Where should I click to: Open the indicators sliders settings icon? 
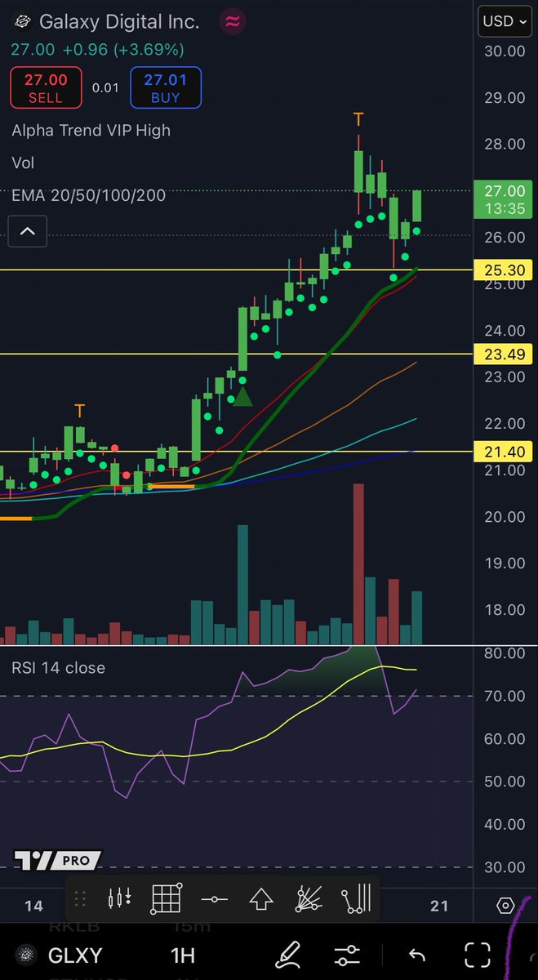[348, 955]
